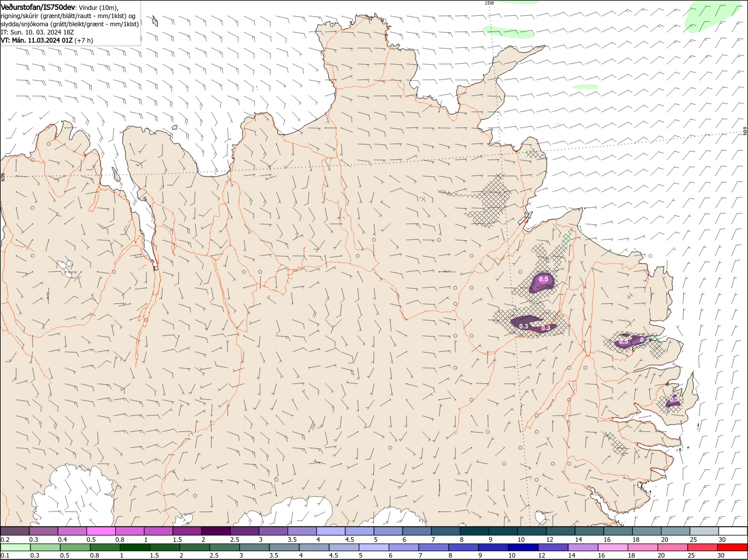Pick the teal-green 2.5 rain swatch
Image resolution: width=748 pixels, height=560 pixels.
224,548
